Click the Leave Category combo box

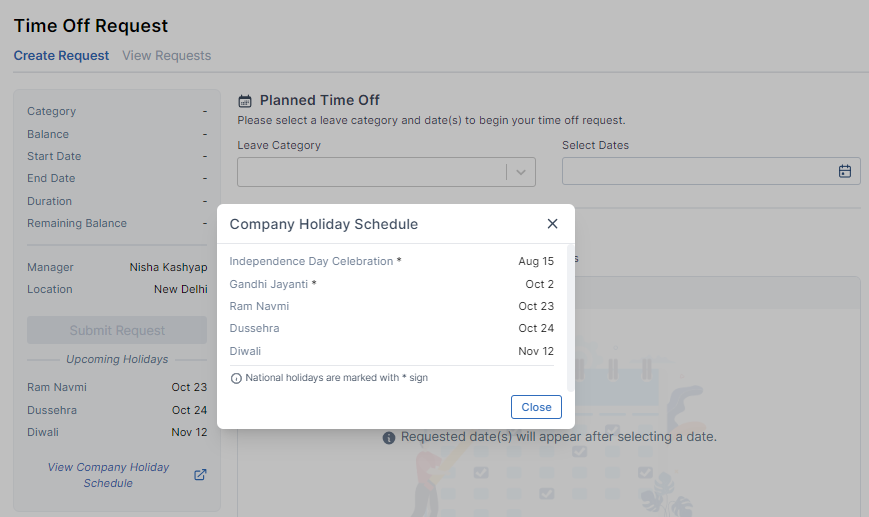click(x=386, y=172)
